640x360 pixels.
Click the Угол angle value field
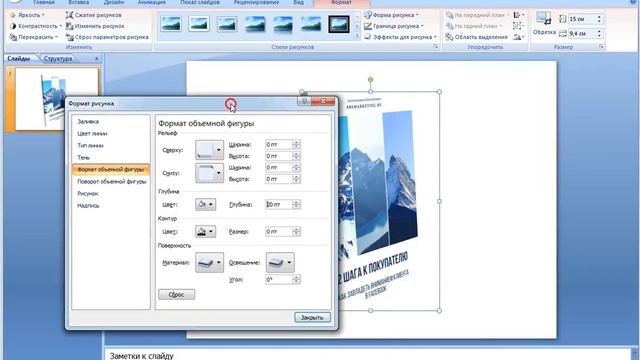[x=279, y=280]
